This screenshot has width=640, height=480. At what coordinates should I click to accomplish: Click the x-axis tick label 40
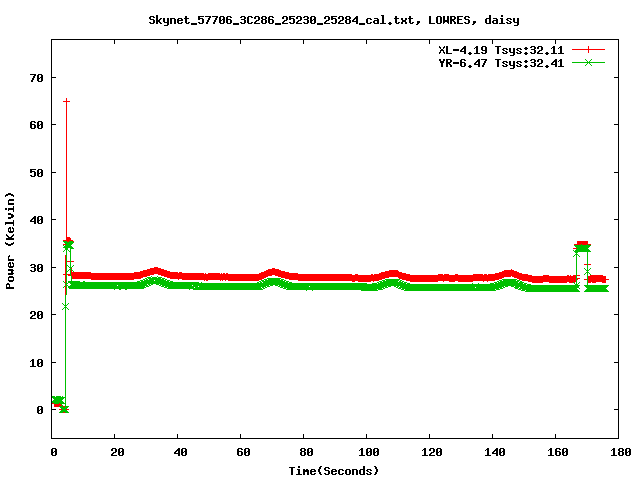coord(180,452)
